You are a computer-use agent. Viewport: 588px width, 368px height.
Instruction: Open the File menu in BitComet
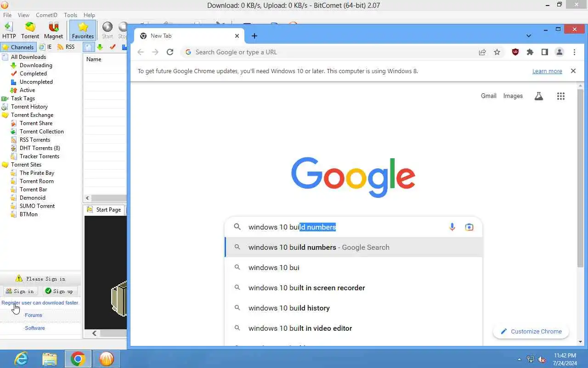[7, 15]
